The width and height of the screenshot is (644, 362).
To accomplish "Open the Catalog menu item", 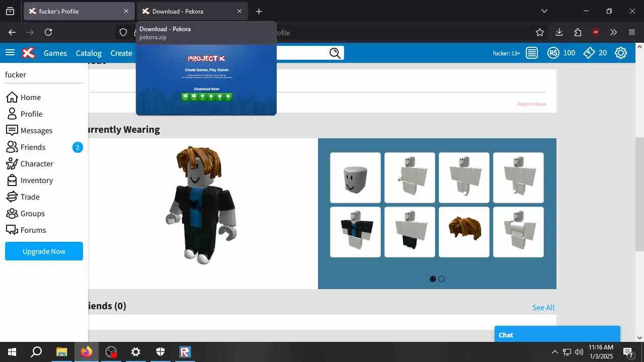I will coord(89,53).
